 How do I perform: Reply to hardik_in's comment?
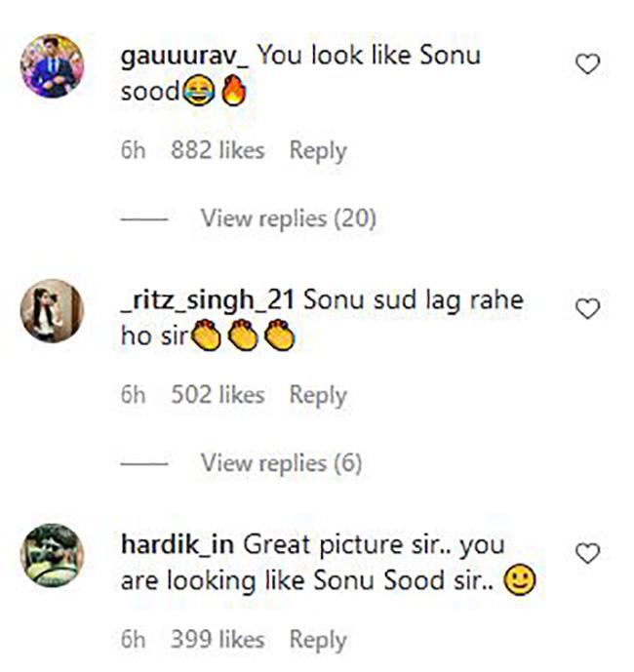coord(318,640)
